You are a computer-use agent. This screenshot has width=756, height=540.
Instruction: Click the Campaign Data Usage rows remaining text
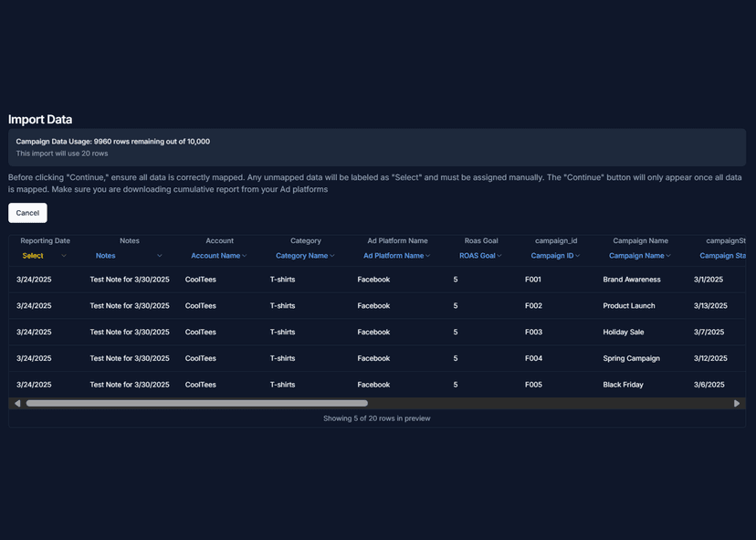113,142
